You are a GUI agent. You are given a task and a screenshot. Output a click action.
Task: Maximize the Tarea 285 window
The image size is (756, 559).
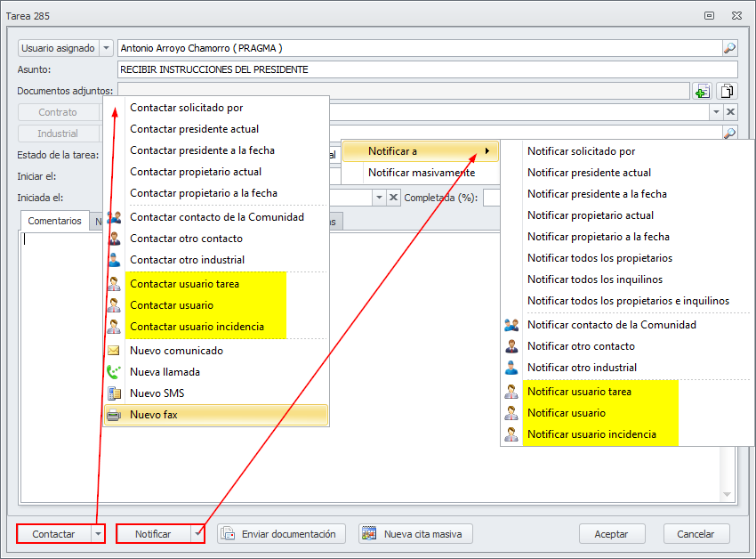(x=709, y=15)
